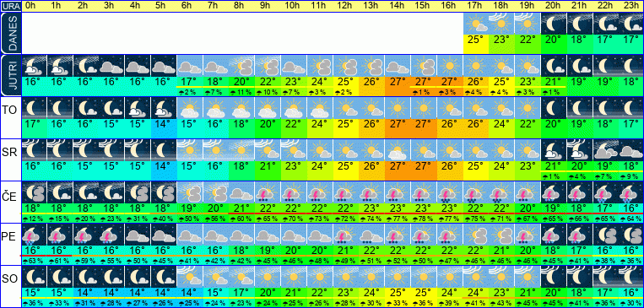Select the PE 17h sun-with-grey-clouds icon

pos(476,235)
